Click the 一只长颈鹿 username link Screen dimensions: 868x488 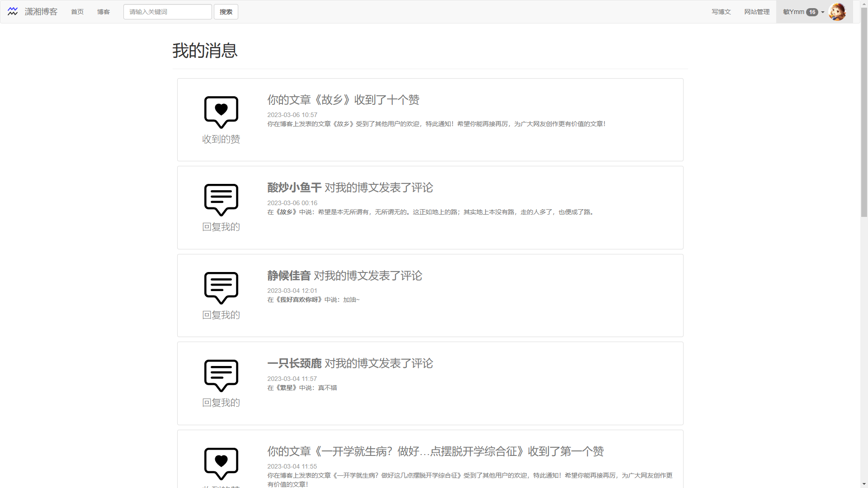294,363
